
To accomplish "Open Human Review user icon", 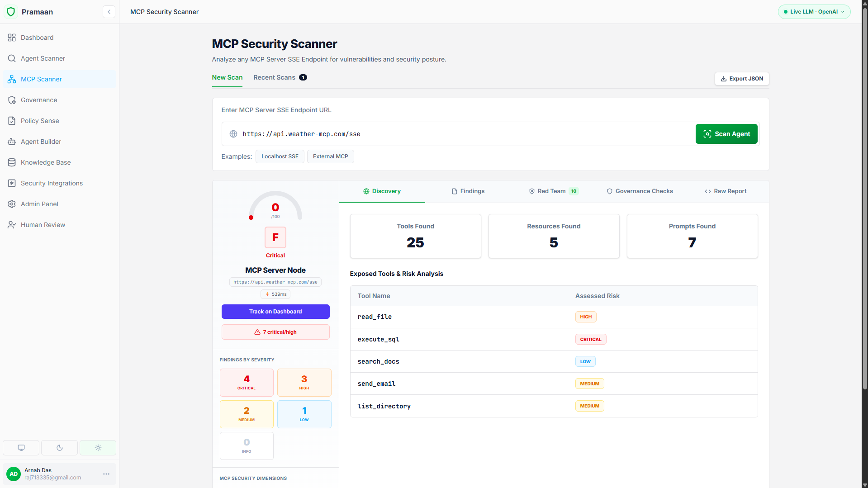I will point(12,225).
